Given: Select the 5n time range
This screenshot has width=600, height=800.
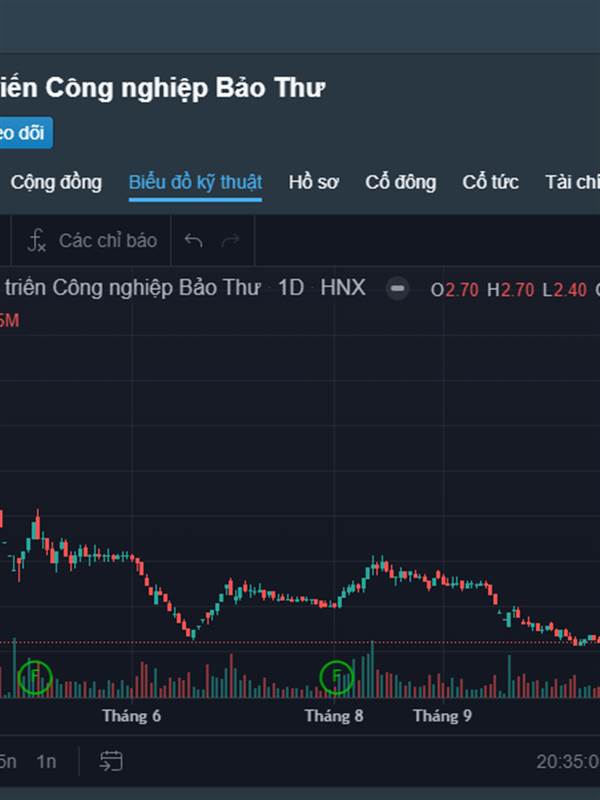Looking at the screenshot, I should (8, 761).
